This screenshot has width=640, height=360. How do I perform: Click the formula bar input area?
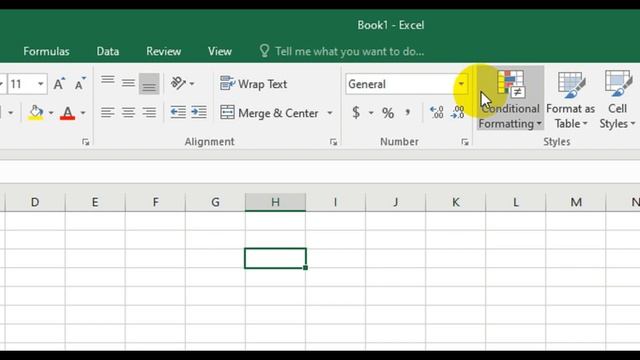click(320, 171)
